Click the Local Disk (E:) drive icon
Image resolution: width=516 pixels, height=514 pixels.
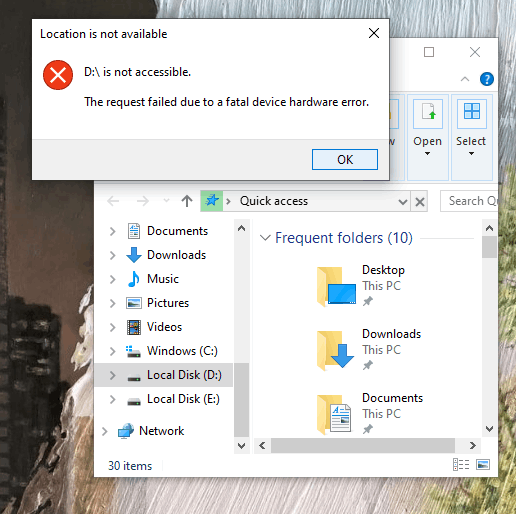[x=134, y=401]
